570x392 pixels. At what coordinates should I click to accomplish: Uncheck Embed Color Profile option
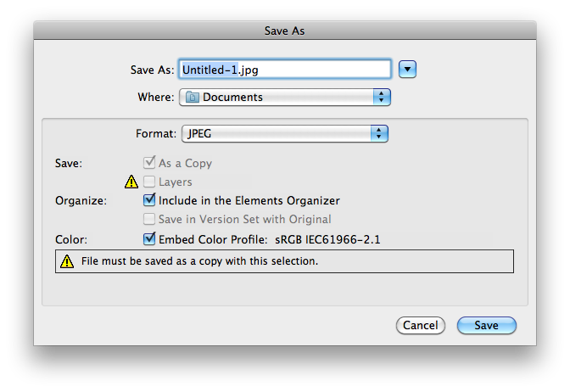point(150,239)
